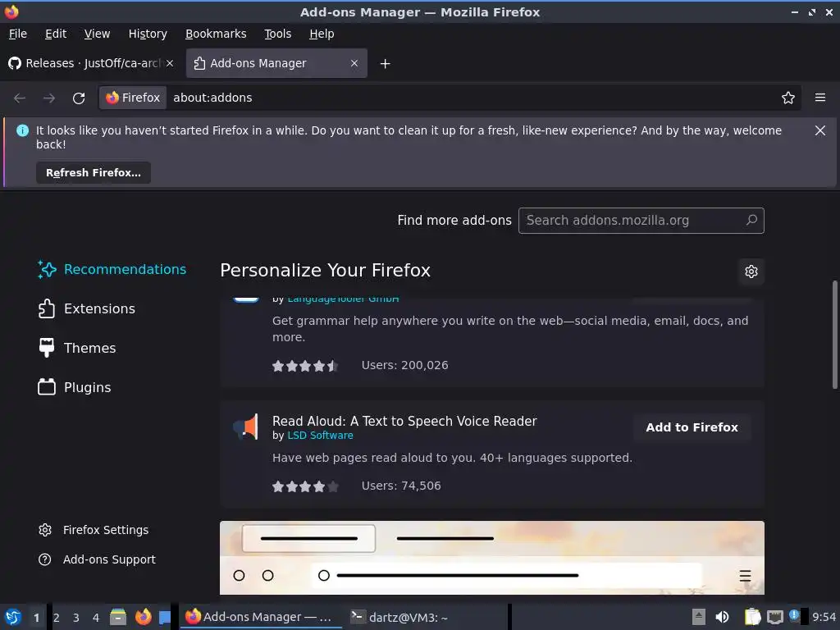The image size is (840, 630).
Task: Click the forward arrow icon
Action: 48,98
